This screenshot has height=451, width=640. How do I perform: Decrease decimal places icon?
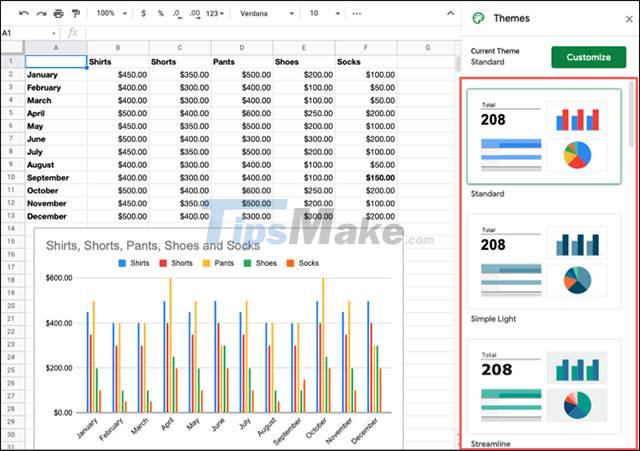point(177,14)
